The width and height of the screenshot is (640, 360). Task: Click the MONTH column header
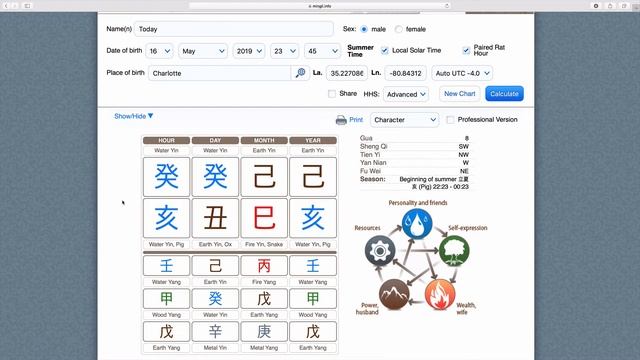click(x=264, y=140)
